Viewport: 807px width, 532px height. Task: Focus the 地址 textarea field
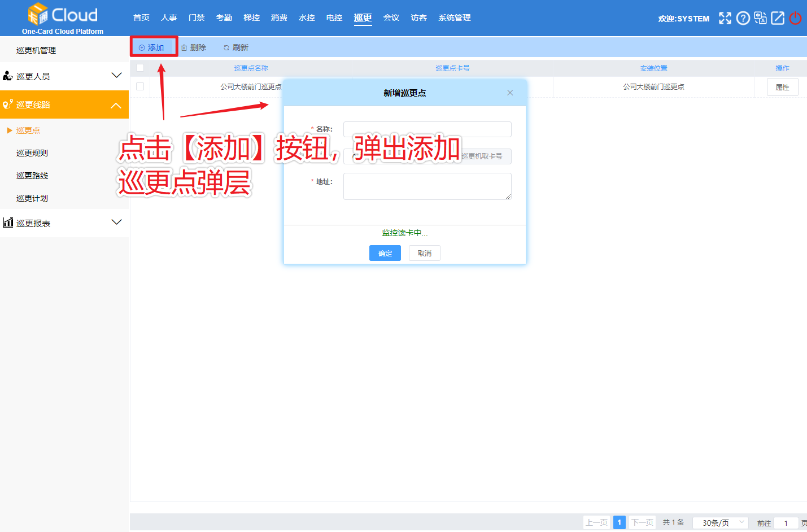[428, 186]
